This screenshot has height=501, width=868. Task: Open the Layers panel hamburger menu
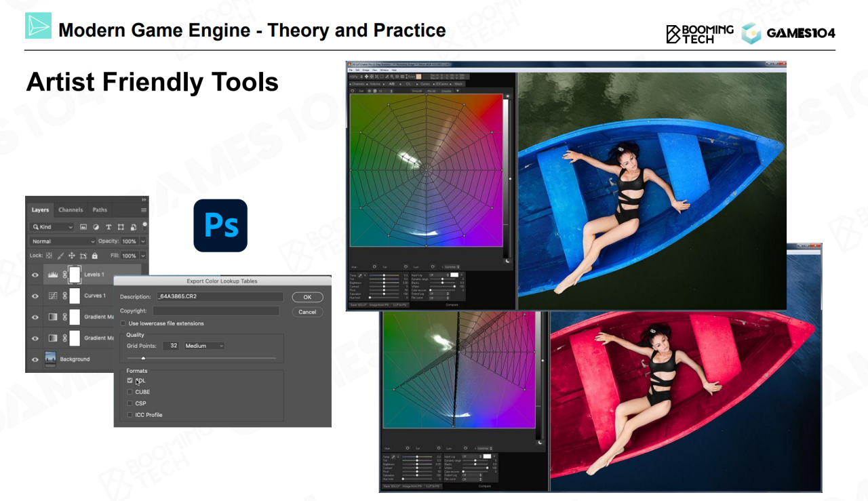pyautogui.click(x=143, y=210)
